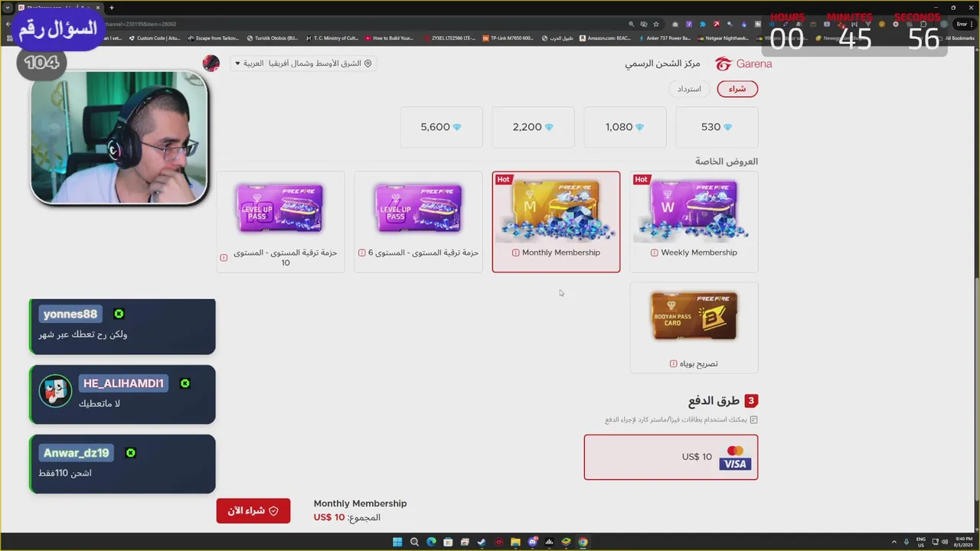Image resolution: width=980 pixels, height=551 pixels.
Task: Open the Custom Code bookmark
Action: click(x=153, y=37)
